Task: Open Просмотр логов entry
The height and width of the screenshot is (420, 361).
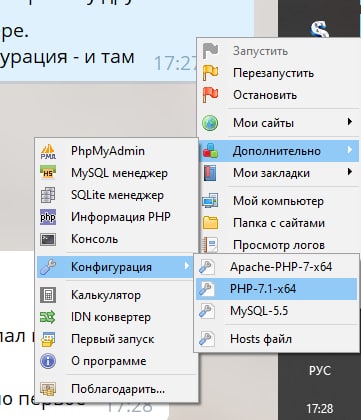Action: (279, 245)
